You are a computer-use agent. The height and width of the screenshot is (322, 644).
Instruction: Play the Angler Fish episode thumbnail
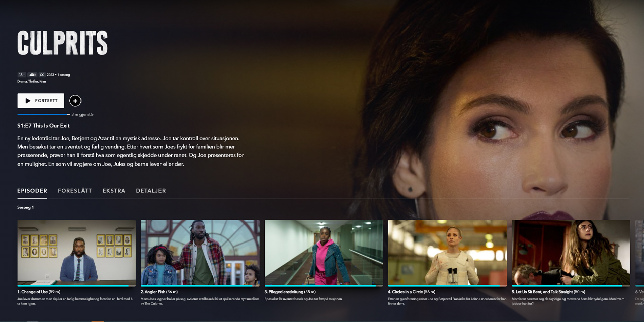coord(200,253)
